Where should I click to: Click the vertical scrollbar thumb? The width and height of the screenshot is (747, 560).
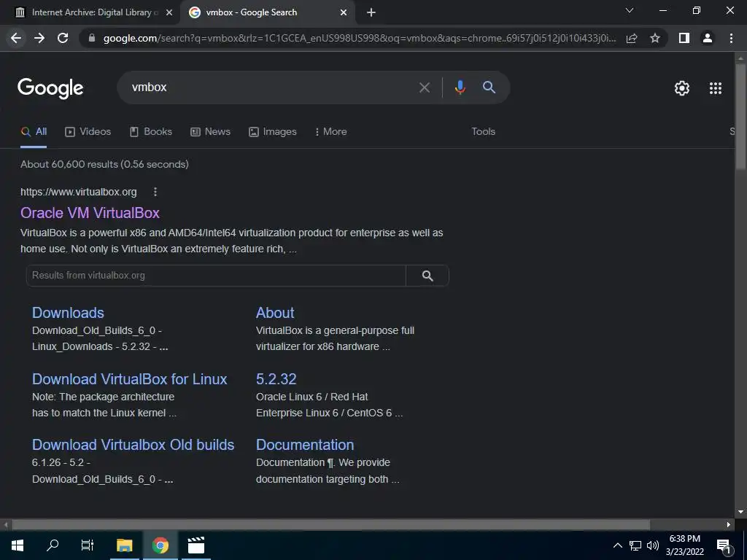pos(740,116)
